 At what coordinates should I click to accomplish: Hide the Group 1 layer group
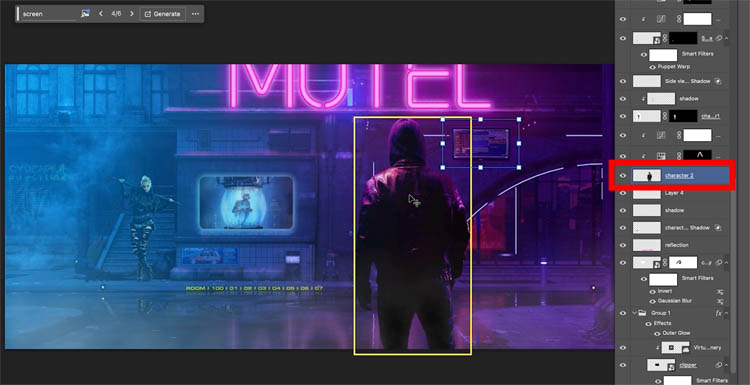click(x=623, y=313)
